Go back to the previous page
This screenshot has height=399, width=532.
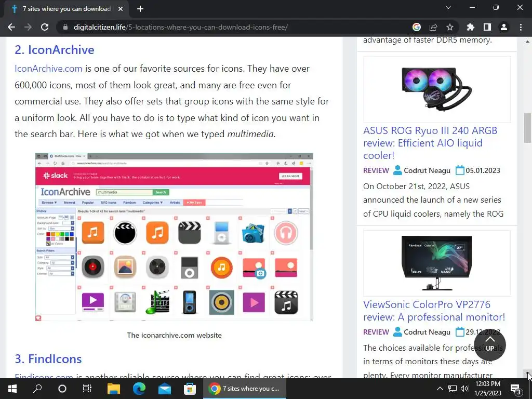(x=11, y=27)
